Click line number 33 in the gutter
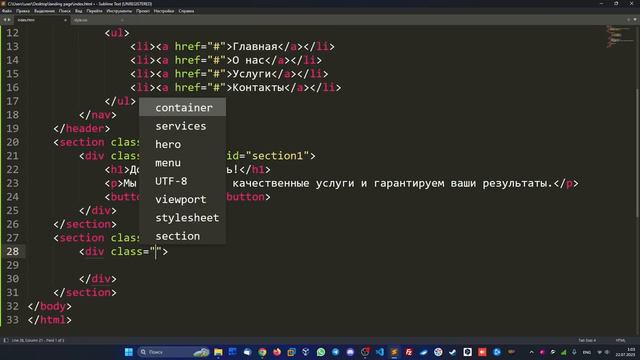 (x=13, y=320)
